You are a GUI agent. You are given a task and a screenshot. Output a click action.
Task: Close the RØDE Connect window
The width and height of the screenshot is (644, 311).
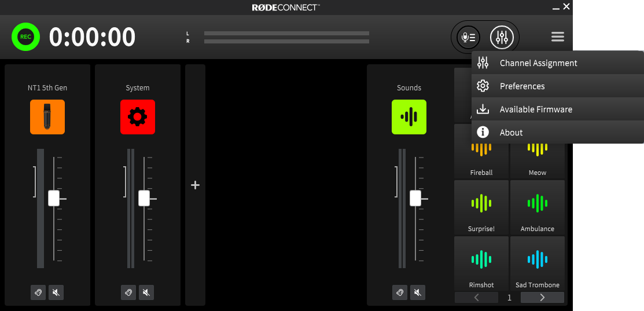pos(566,6)
